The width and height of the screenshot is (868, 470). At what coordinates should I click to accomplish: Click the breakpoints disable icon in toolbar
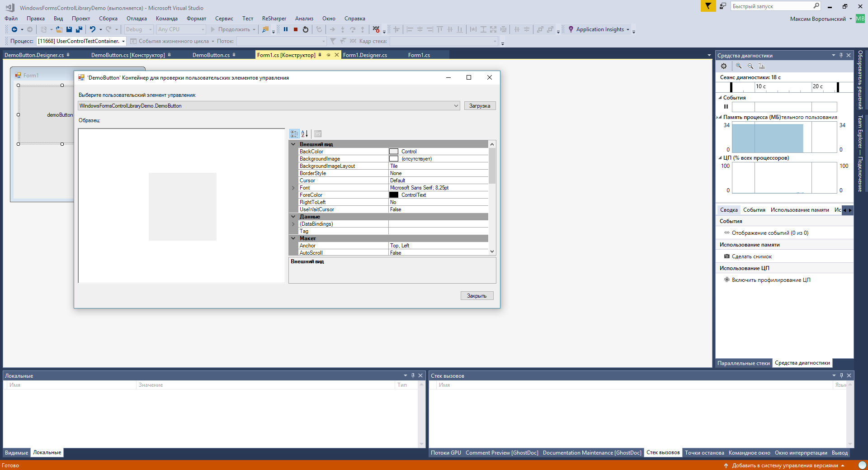point(376,29)
